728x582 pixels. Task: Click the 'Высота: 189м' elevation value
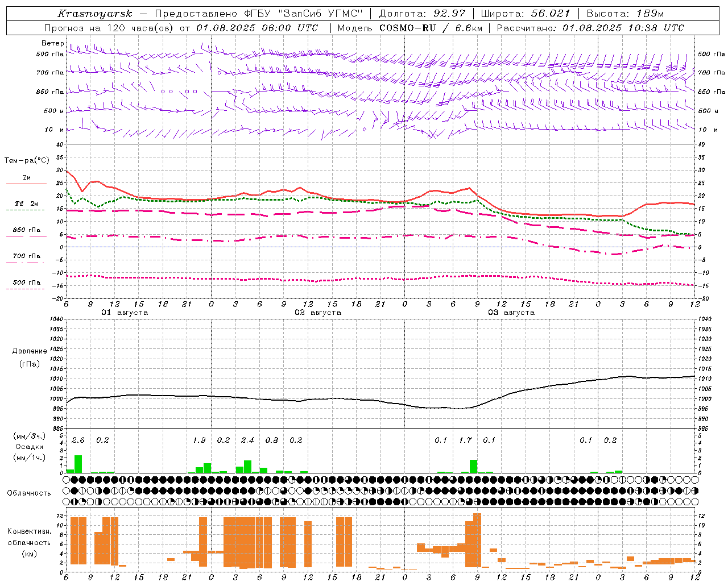pyautogui.click(x=625, y=14)
